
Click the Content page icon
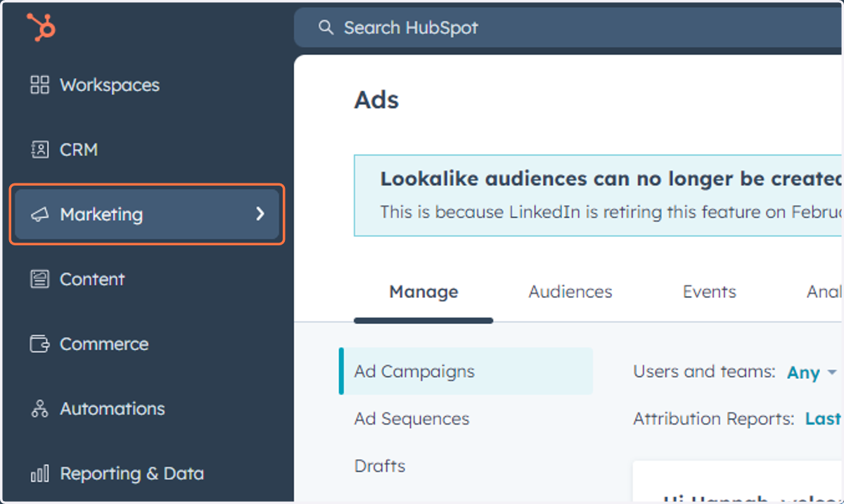tap(40, 279)
